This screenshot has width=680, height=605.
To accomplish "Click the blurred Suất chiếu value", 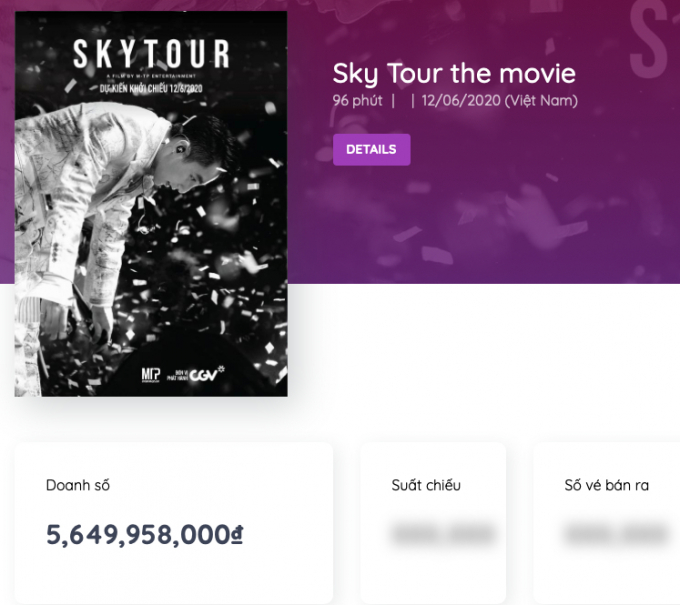I will point(443,534).
